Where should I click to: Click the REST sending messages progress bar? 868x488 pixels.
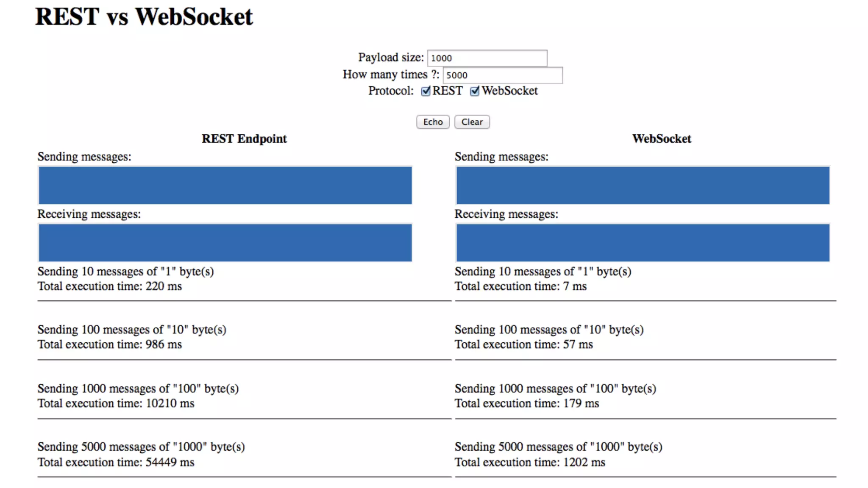click(x=225, y=185)
